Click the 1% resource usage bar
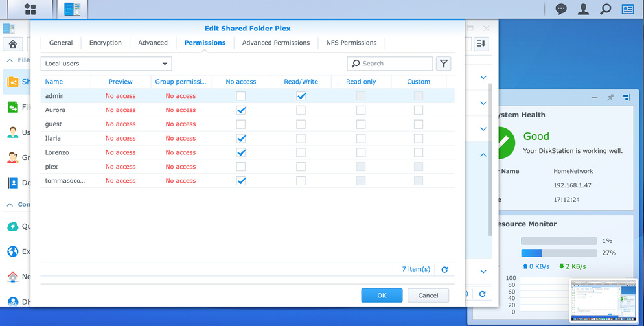Image resolution: width=644 pixels, height=326 pixels. pyautogui.click(x=559, y=241)
